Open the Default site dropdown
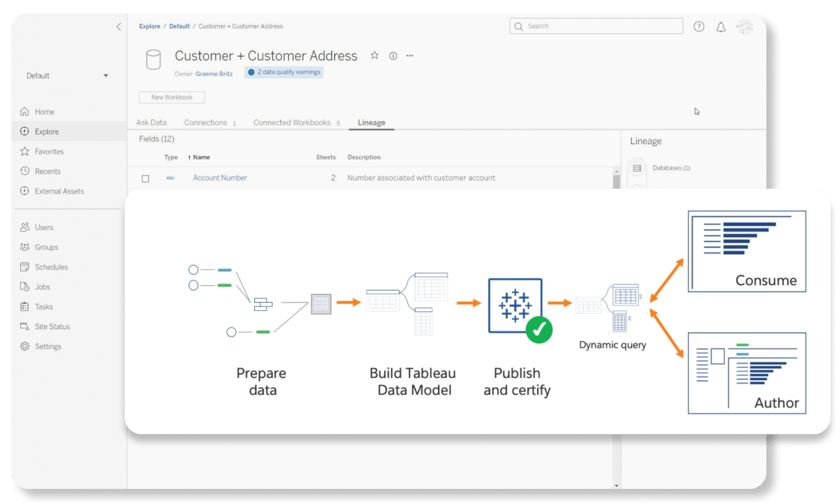This screenshot has height=504, width=840. click(x=67, y=76)
